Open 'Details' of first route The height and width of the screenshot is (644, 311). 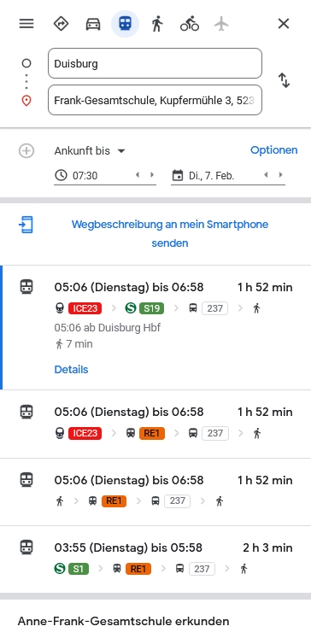[71, 370]
